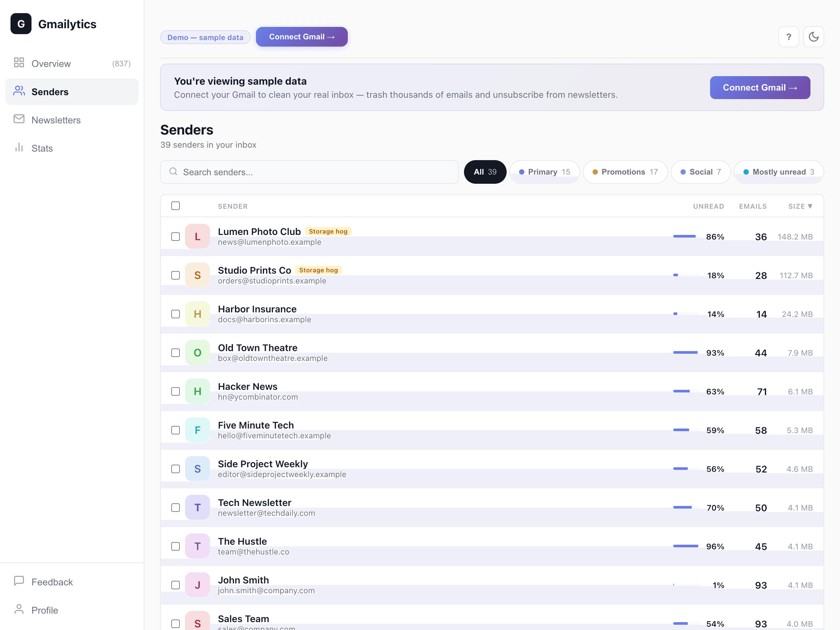This screenshot has width=840, height=630.
Task: Check the Hacker News row checkbox
Action: coord(176,391)
